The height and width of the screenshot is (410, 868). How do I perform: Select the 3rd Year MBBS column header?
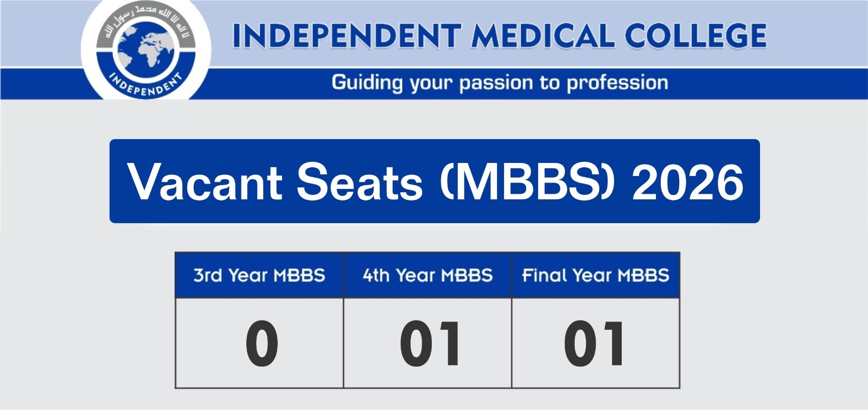click(x=259, y=275)
